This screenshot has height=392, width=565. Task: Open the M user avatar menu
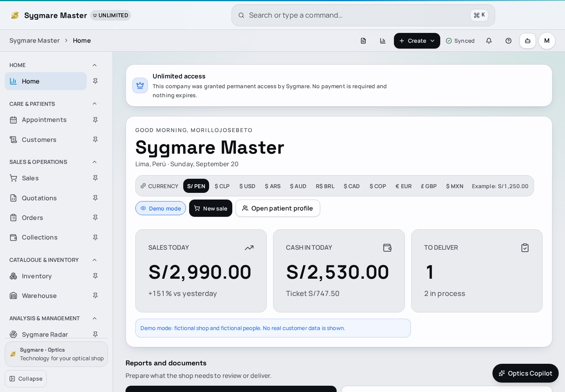(x=547, y=41)
